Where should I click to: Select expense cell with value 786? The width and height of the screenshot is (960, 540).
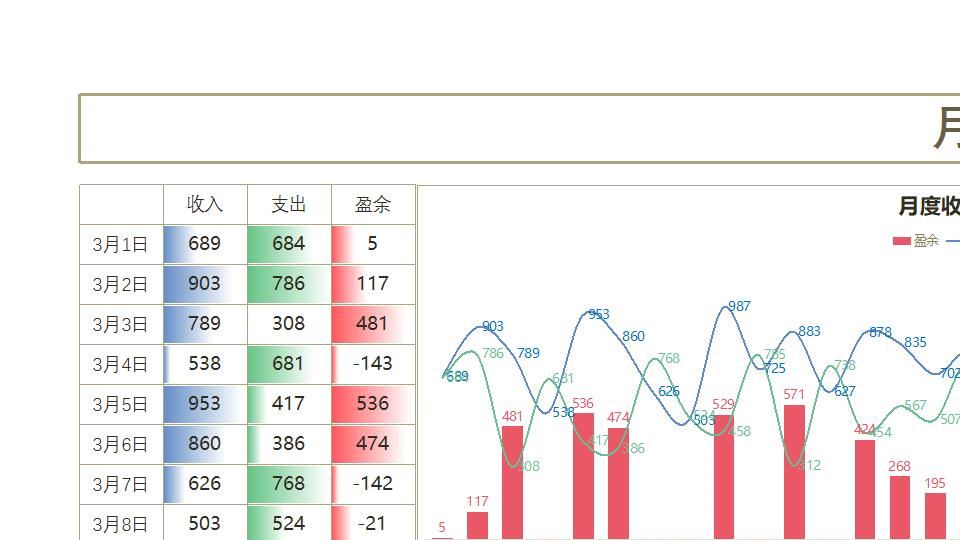coord(289,285)
